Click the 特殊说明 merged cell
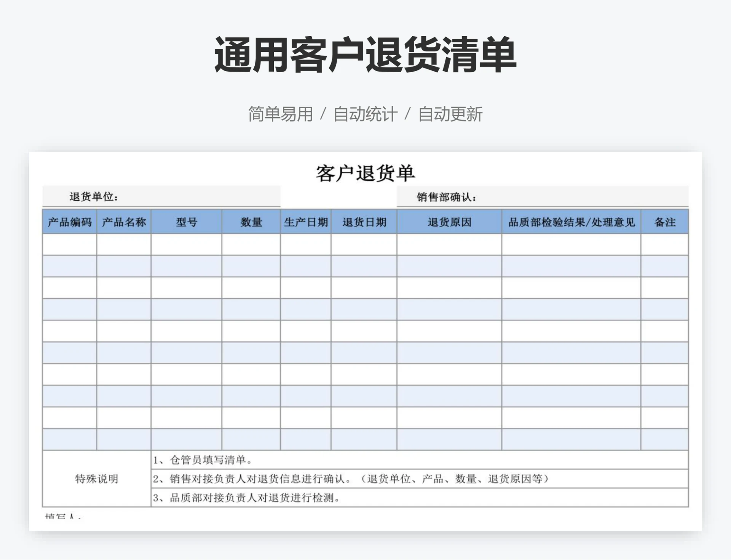 pos(97,479)
